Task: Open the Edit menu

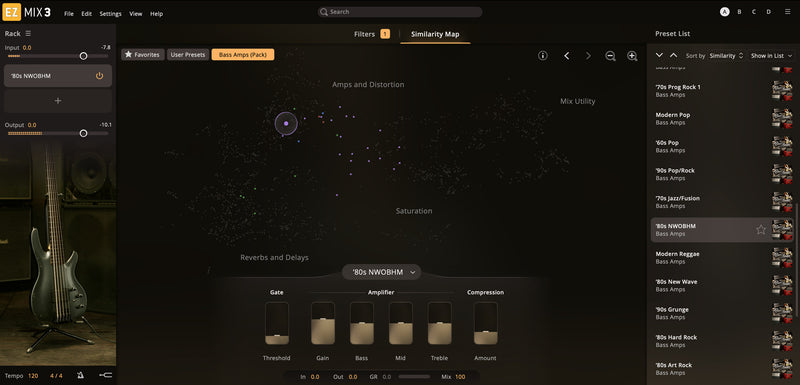Action: tap(87, 14)
